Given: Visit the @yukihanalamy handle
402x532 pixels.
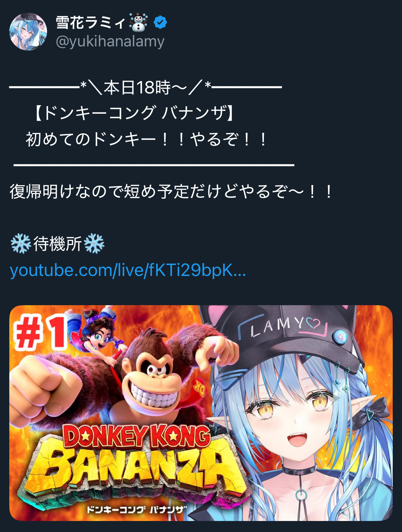Looking at the screenshot, I should [110, 42].
